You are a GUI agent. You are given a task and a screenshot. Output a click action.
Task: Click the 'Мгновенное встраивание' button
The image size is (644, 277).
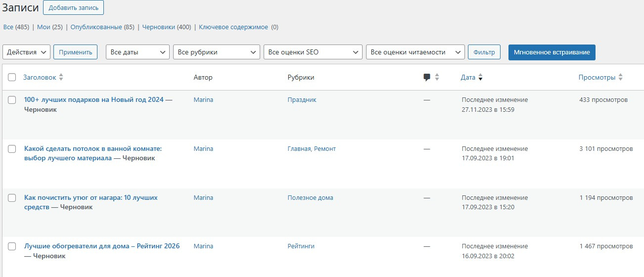pyautogui.click(x=552, y=52)
